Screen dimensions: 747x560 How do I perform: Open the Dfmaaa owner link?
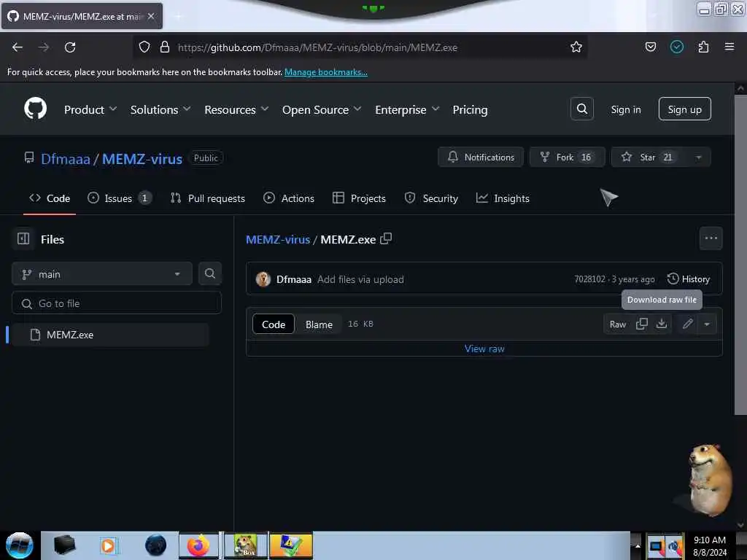tap(65, 158)
